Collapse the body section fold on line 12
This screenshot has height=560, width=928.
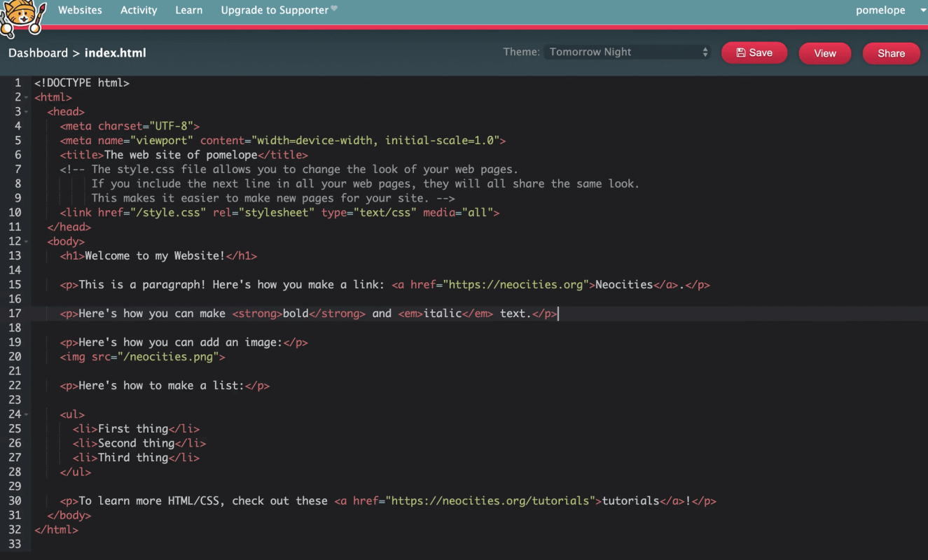(27, 241)
